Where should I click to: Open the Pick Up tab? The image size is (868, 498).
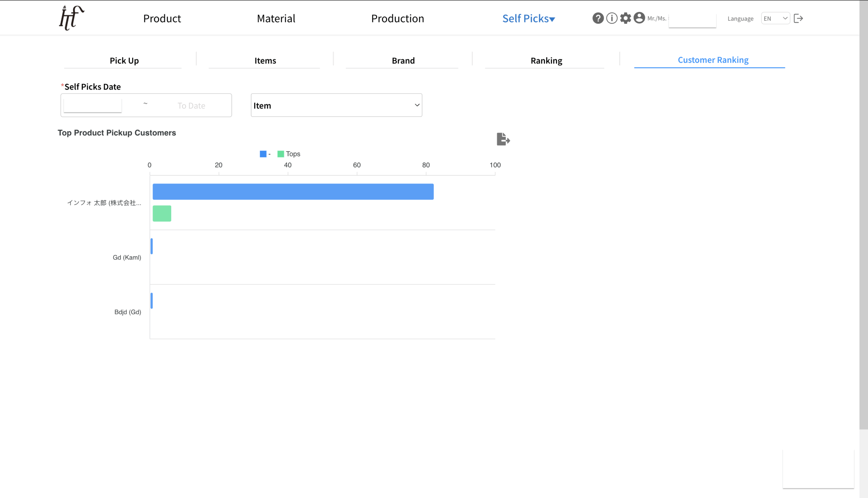coord(124,61)
